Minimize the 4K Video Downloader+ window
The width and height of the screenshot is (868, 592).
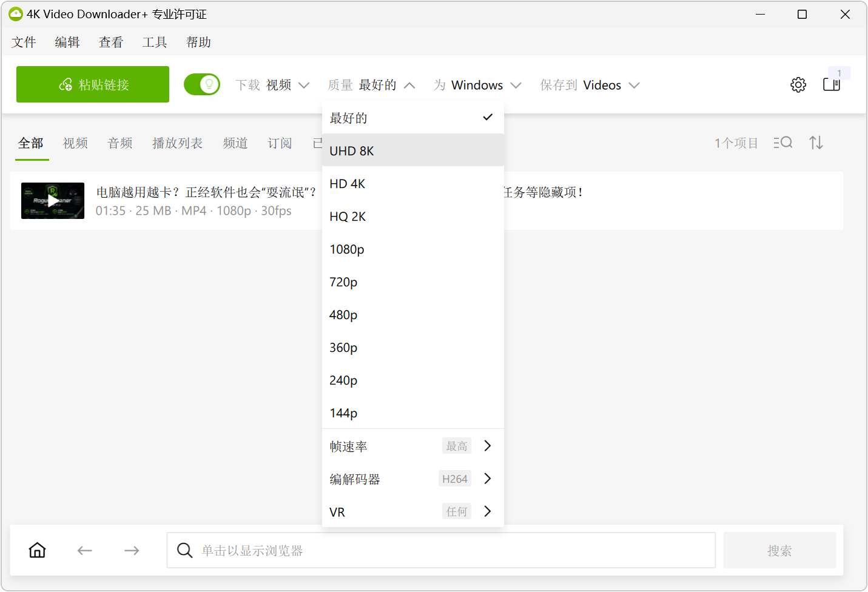click(x=760, y=14)
